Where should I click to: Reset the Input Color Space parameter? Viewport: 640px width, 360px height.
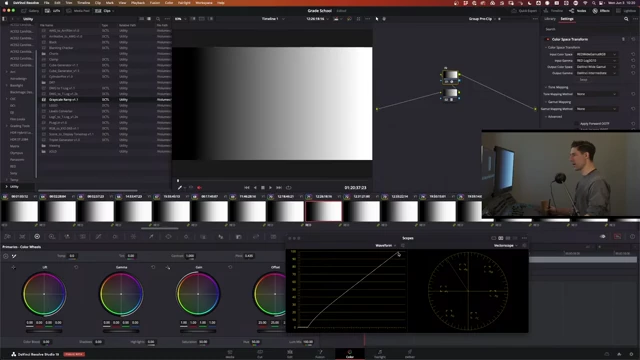click(x=633, y=54)
